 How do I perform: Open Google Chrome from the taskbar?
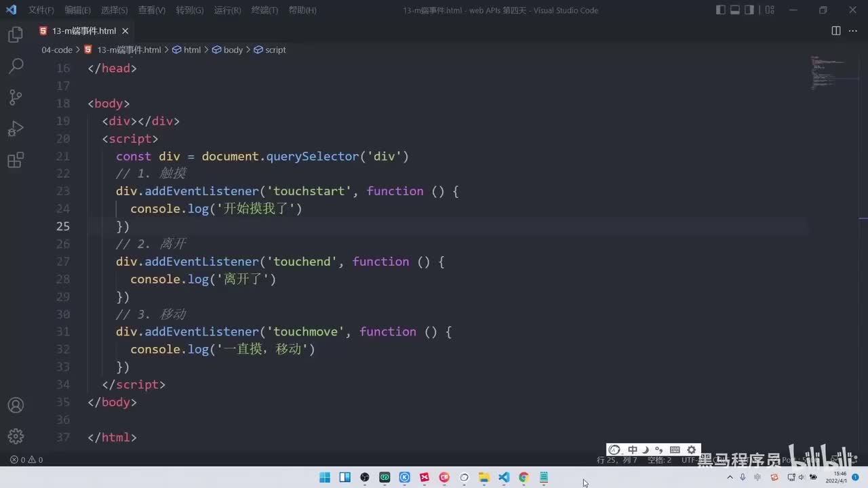524,477
